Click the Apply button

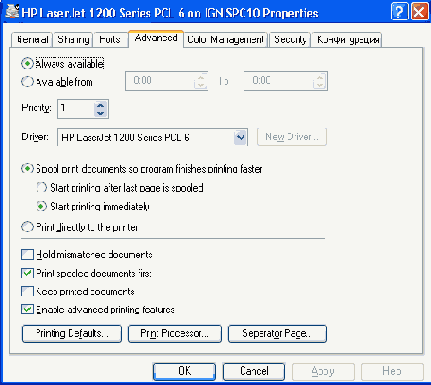323,371
